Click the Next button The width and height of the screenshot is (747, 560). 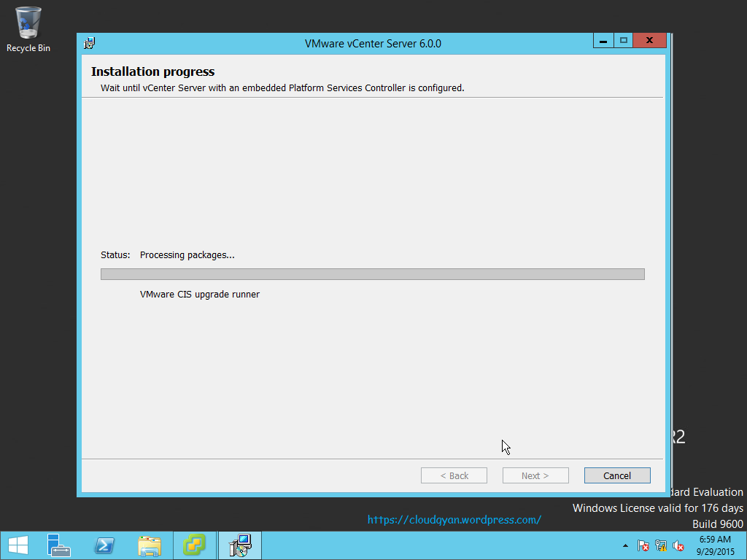coord(535,475)
